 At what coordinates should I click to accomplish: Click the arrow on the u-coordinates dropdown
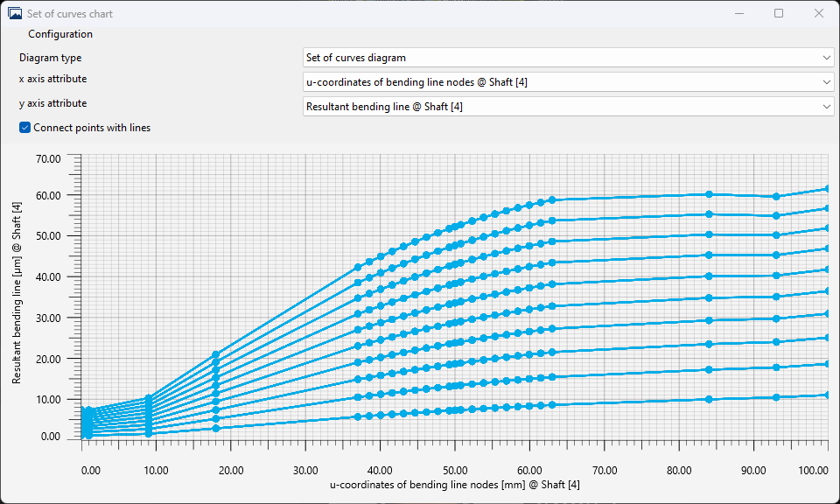point(827,82)
